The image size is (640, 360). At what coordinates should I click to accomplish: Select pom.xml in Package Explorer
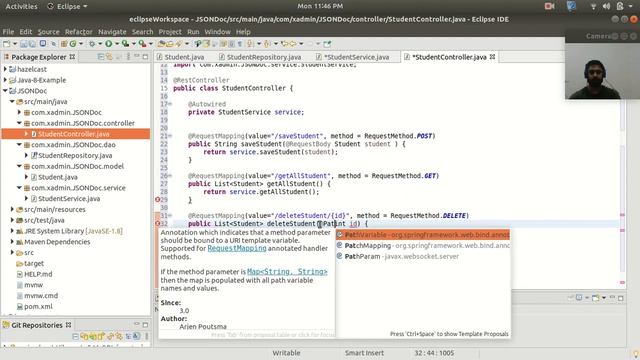pyautogui.click(x=38, y=307)
